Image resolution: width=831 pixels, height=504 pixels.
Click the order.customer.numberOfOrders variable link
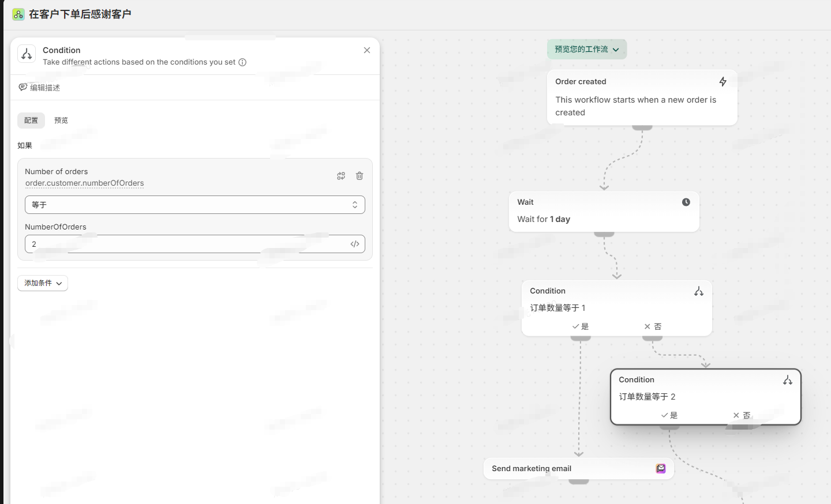pyautogui.click(x=84, y=183)
